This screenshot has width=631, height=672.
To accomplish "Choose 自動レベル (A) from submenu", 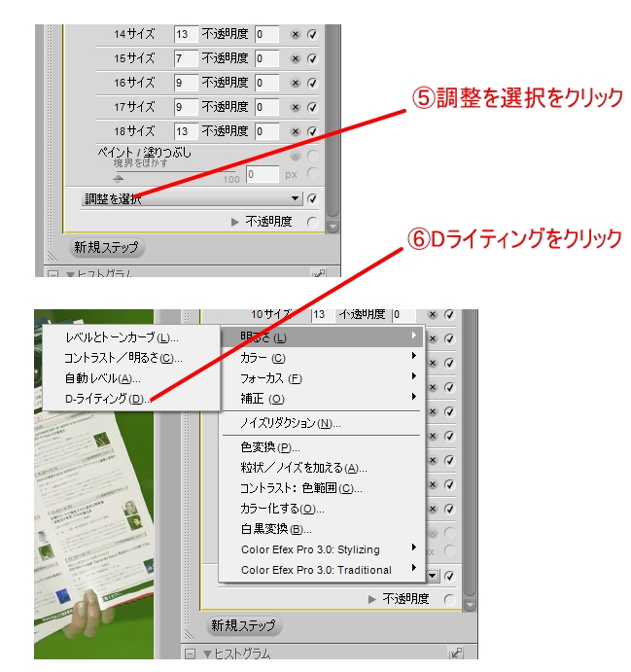I will pos(131,378).
